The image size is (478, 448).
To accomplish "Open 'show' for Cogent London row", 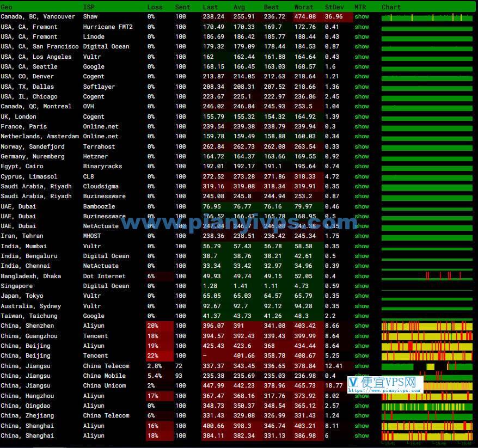I will 361,116.
